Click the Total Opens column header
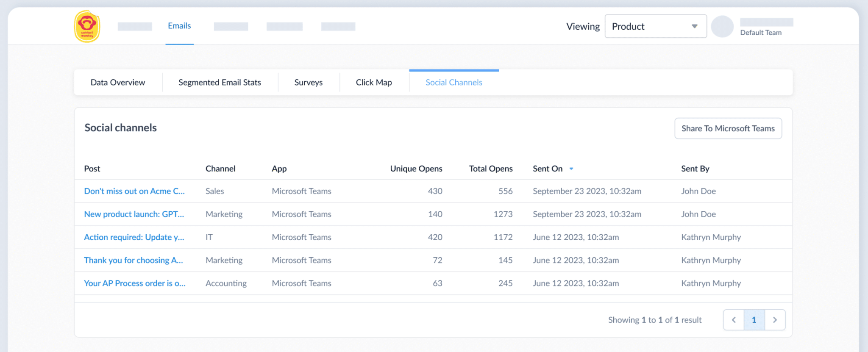This screenshot has width=868, height=352. (x=491, y=169)
